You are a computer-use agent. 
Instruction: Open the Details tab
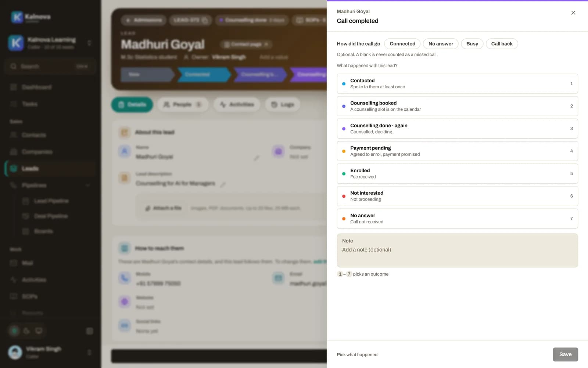tap(132, 105)
